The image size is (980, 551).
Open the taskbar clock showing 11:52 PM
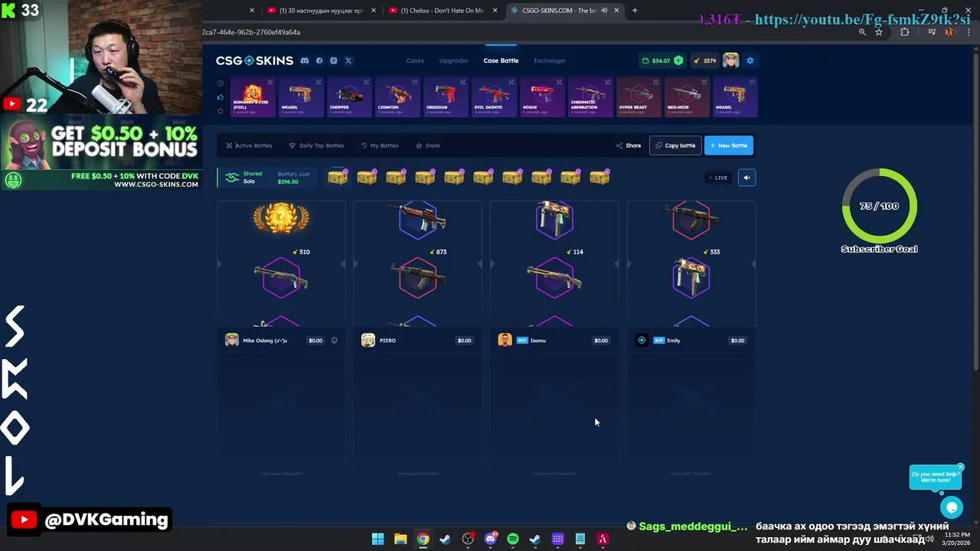tap(956, 539)
